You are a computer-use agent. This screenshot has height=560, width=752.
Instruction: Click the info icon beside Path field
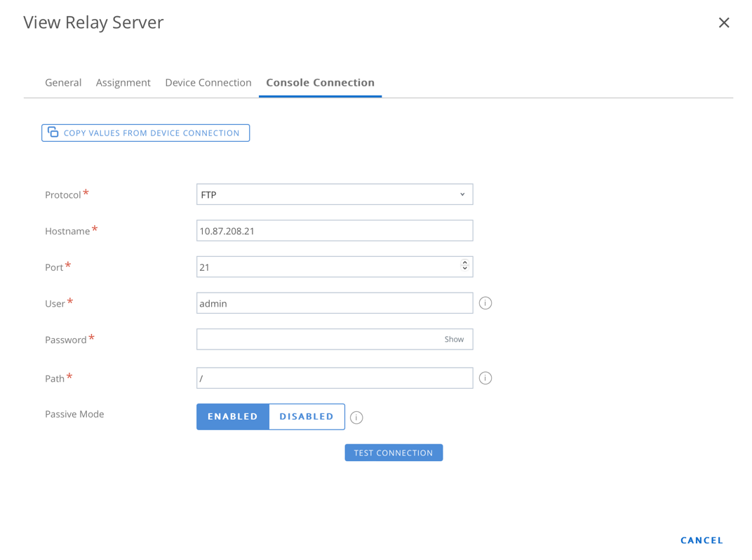pos(485,378)
